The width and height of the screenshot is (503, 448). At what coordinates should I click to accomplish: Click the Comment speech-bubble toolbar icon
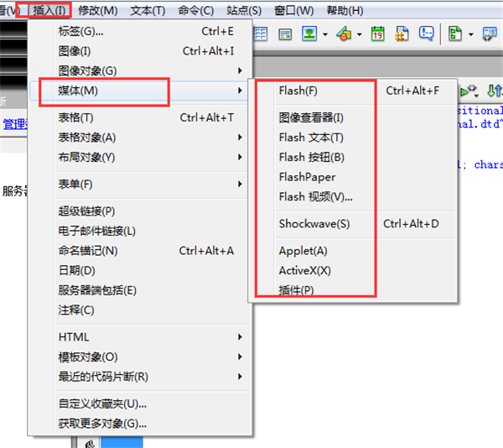click(x=427, y=34)
